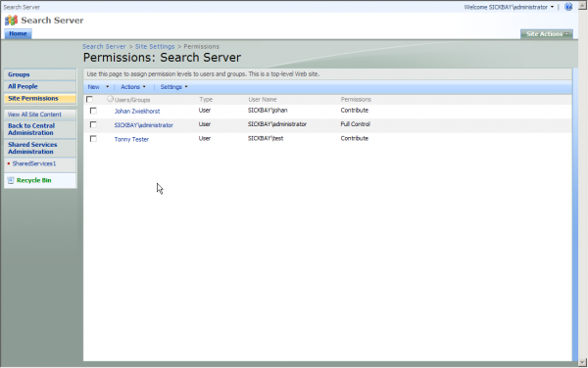588x368 pixels.
Task: Switch to the Home tab
Action: (18, 33)
